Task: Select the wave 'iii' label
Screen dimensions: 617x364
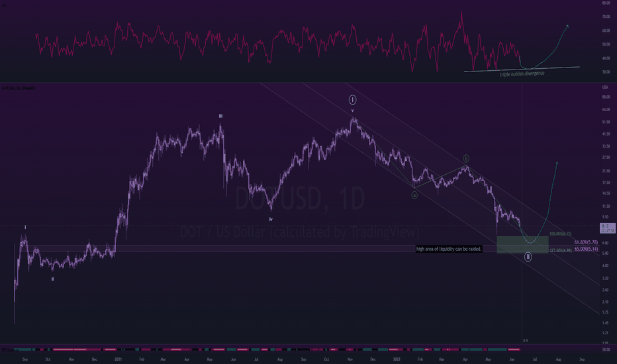Action: 220,116
